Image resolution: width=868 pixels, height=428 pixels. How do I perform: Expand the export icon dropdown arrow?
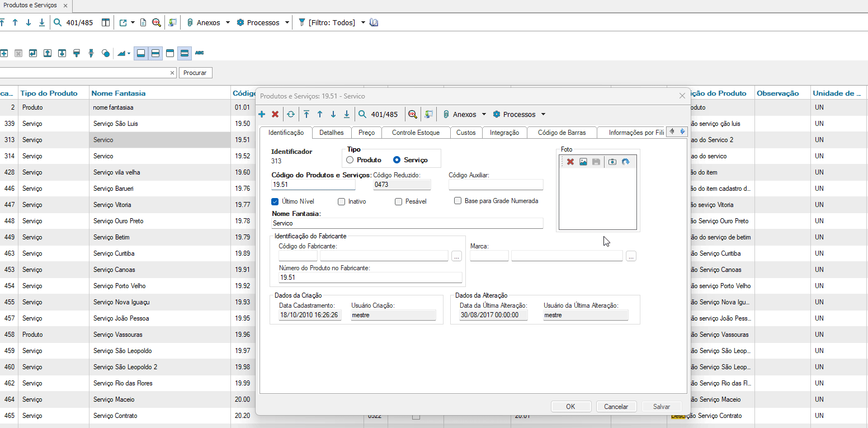coord(133,22)
